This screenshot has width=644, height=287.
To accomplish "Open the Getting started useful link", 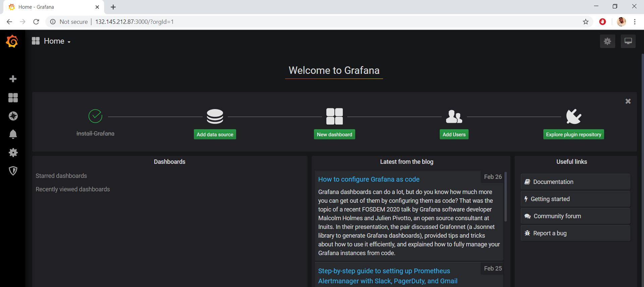I will pyautogui.click(x=576, y=199).
